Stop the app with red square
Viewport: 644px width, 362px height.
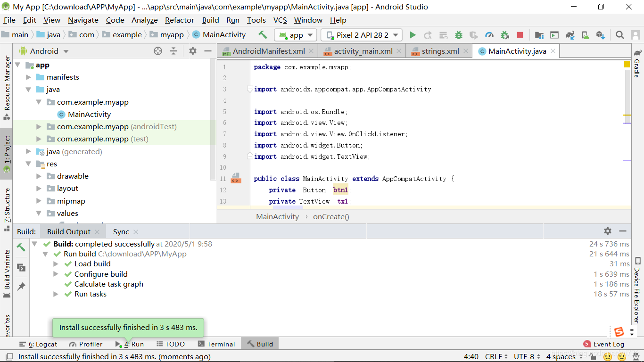[520, 35]
